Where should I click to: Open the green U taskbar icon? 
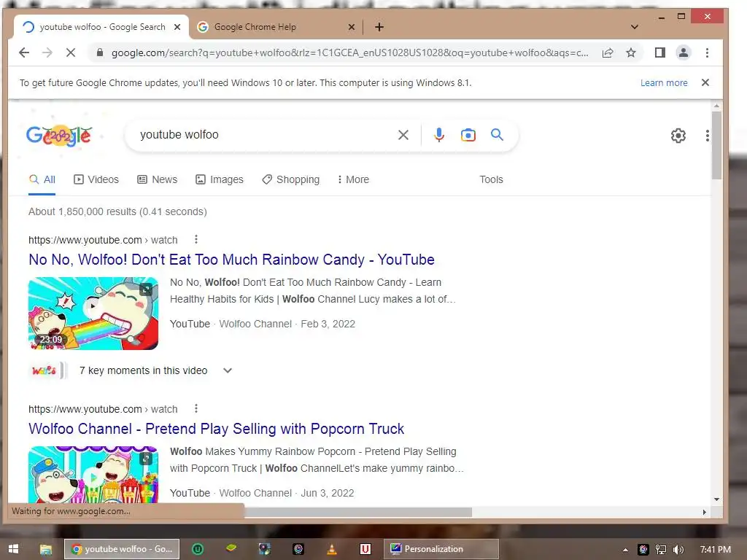[x=197, y=550]
